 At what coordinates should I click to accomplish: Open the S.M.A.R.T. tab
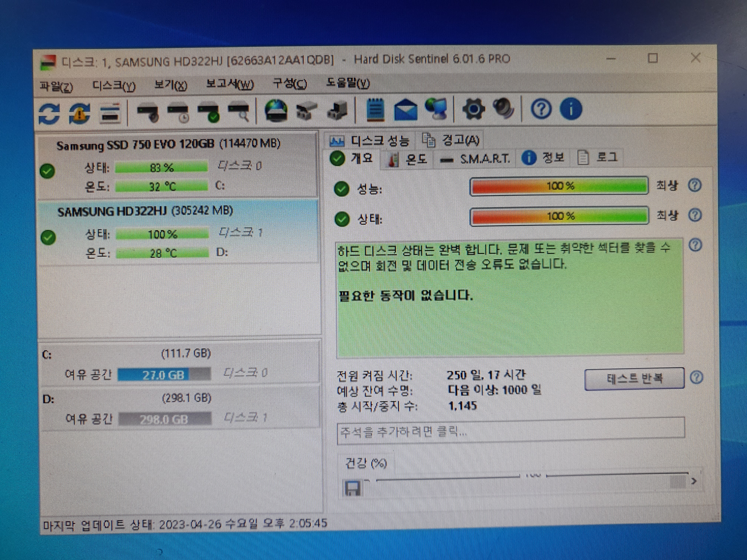point(475,158)
